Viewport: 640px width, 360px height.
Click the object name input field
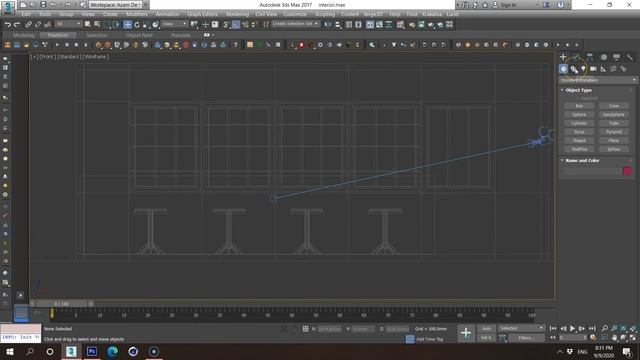(592, 171)
